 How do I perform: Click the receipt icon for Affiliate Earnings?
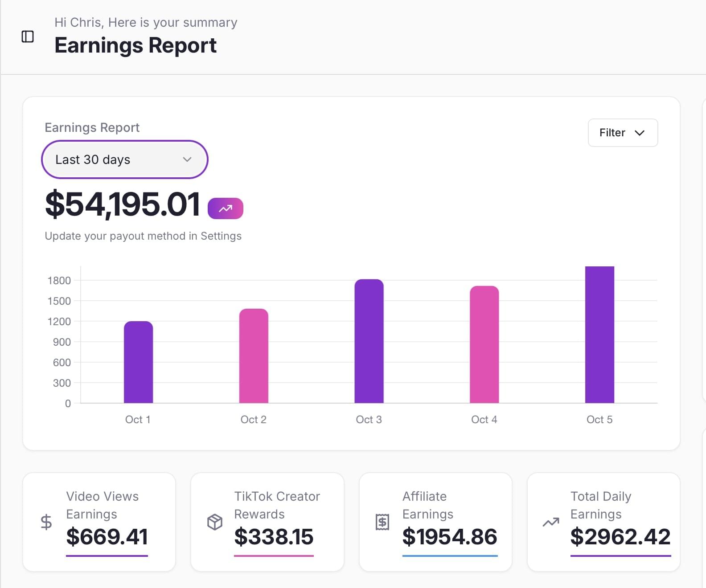point(382,522)
